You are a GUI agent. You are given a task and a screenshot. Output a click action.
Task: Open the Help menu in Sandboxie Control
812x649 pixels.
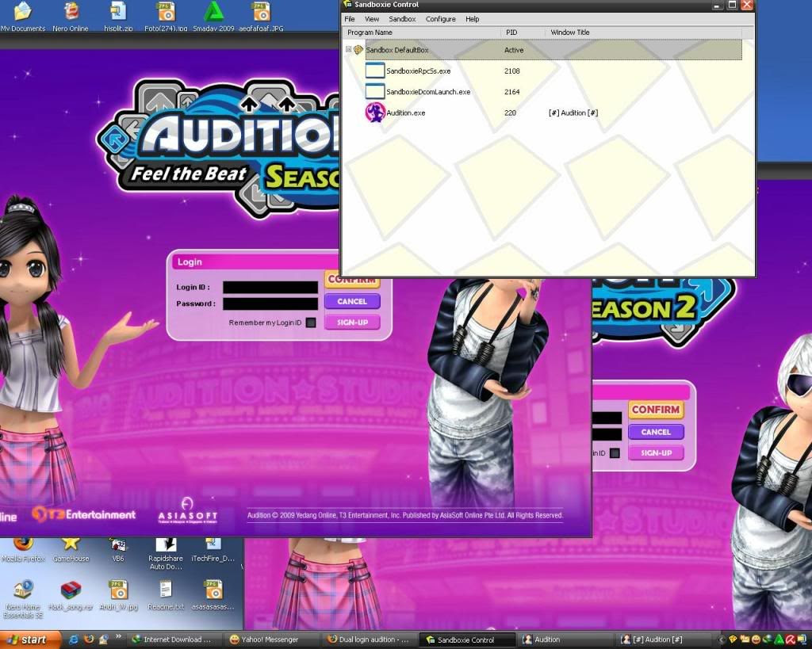click(x=473, y=19)
